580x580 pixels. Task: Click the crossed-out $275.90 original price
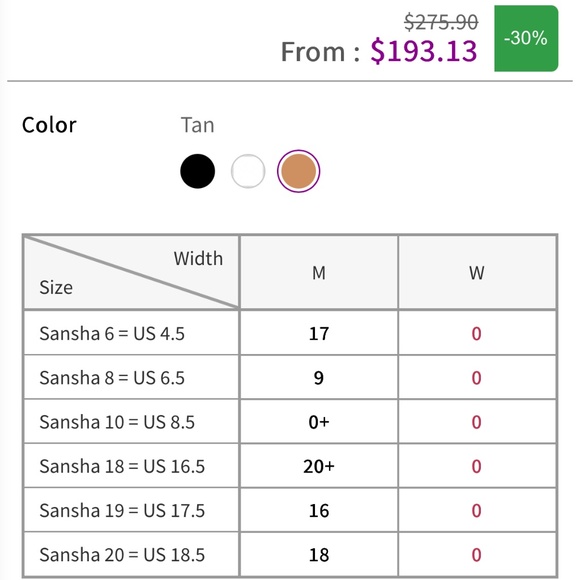pos(441,21)
